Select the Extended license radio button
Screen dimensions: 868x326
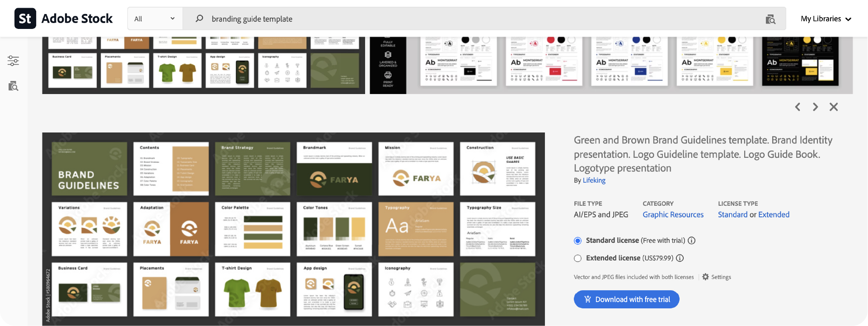[577, 258]
